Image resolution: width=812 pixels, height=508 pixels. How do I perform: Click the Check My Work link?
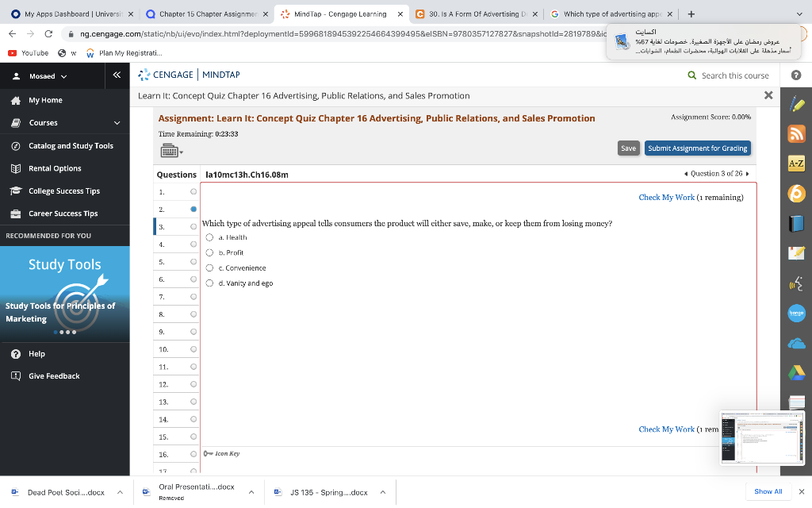[666, 197]
